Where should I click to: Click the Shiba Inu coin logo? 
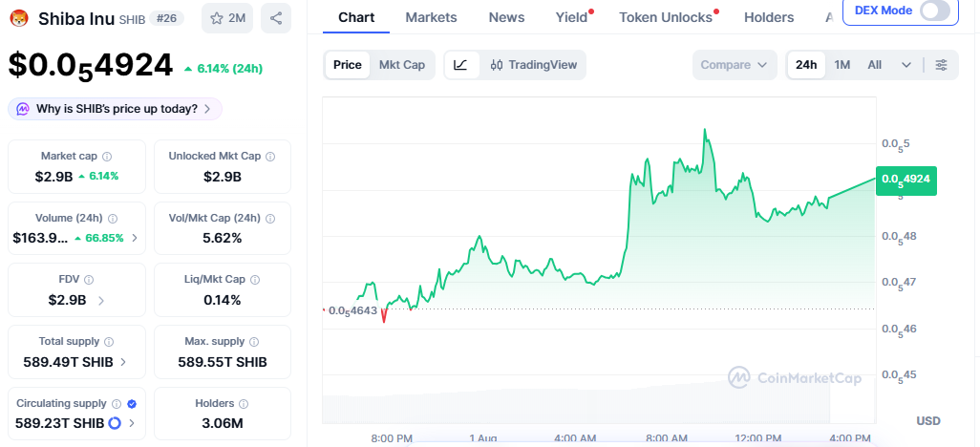point(21,19)
